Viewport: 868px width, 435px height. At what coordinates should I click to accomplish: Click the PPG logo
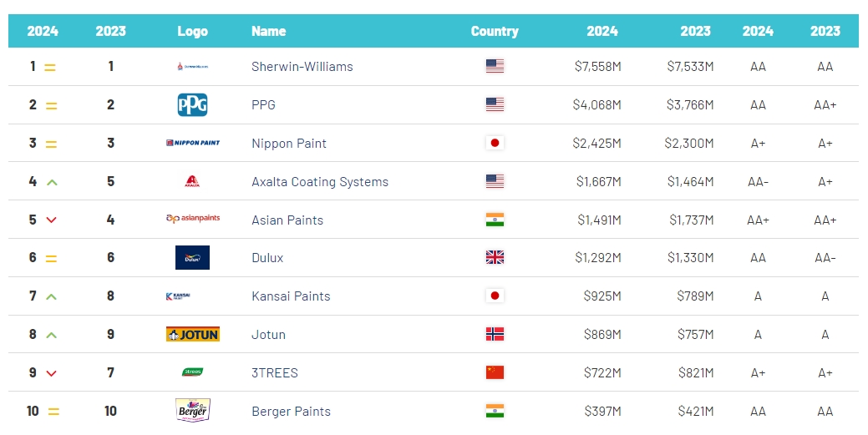(x=193, y=104)
